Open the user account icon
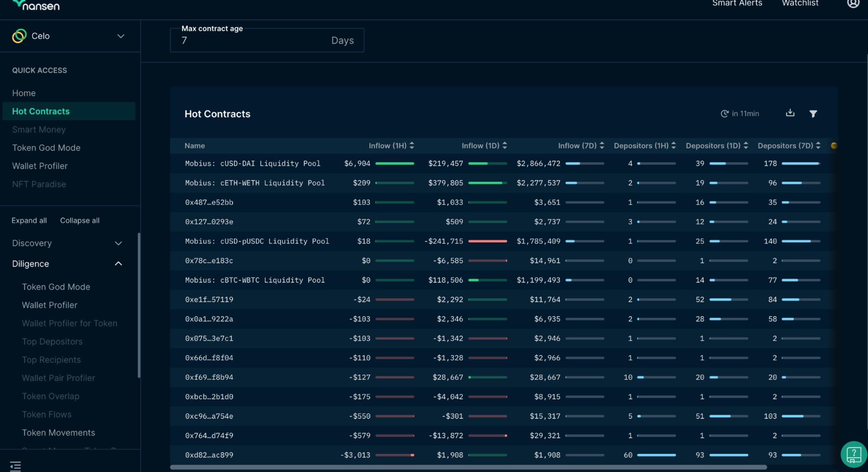The image size is (868, 472). [853, 3]
